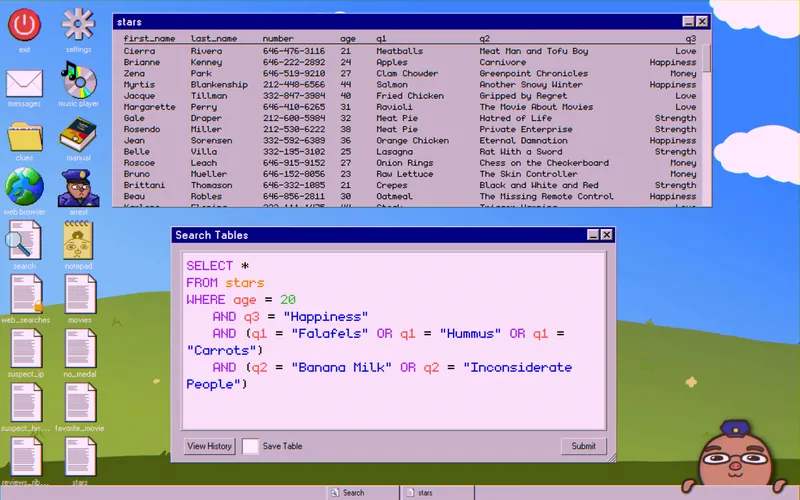Select The Skin Controller cell
This screenshot has width=800, height=500.
tap(529, 174)
